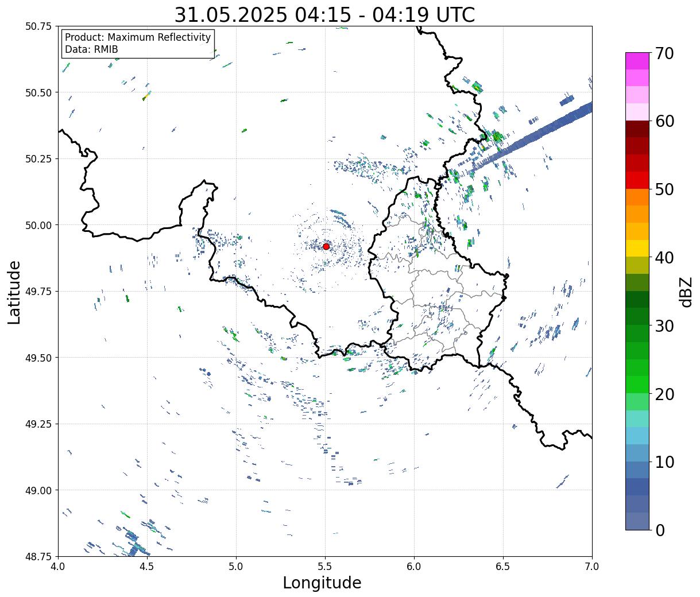Screen dimensions: 700x597
Task: Click the longitude tick label 5.5
Action: tap(325, 567)
